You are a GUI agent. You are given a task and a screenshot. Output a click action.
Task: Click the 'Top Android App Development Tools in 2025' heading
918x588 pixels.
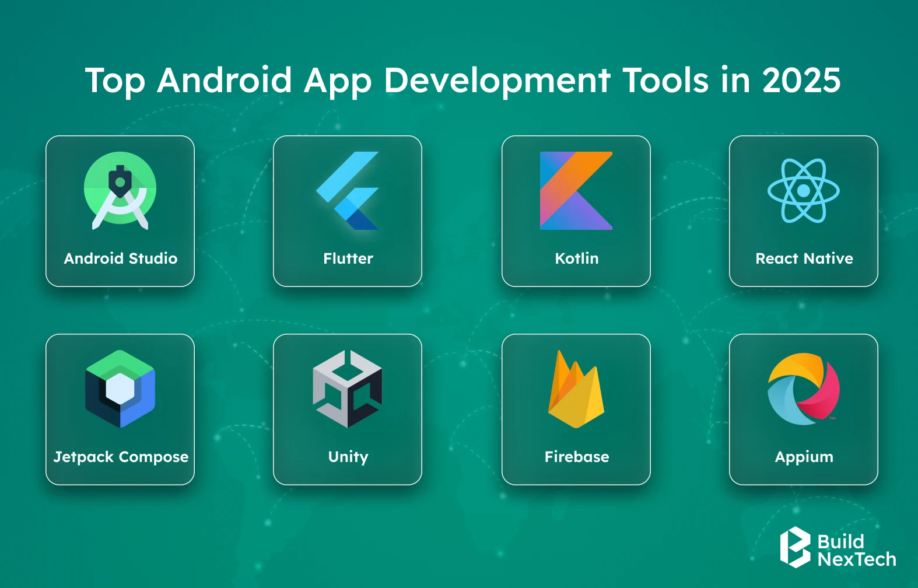463,80
